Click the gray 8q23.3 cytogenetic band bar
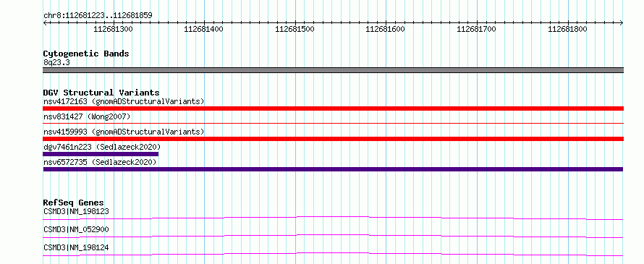 click(x=334, y=70)
